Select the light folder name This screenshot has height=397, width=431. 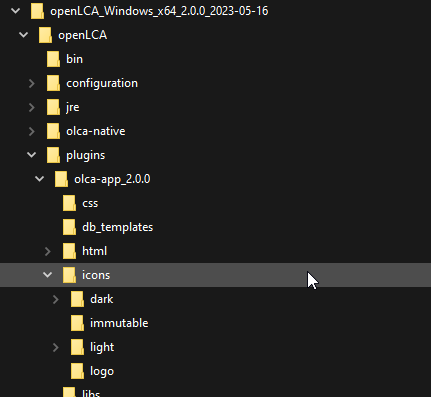[102, 347]
